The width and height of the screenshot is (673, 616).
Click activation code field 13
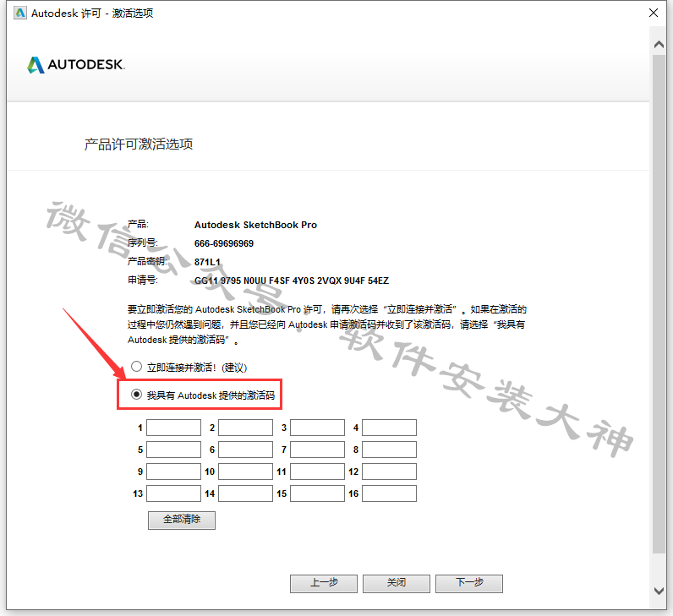tap(174, 493)
